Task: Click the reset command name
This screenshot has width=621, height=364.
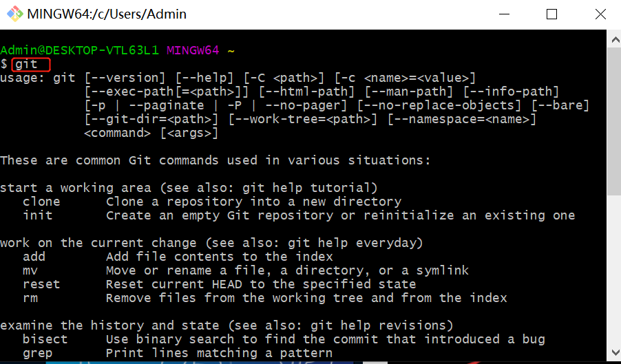Action: (41, 284)
